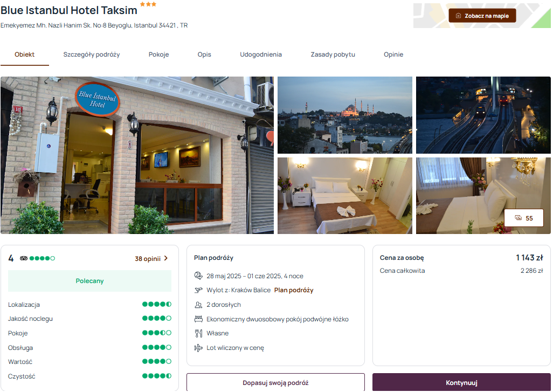Image resolution: width=553 pixels, height=392 pixels.
Task: Click the three-star hotel rating icon
Action: 148,4
